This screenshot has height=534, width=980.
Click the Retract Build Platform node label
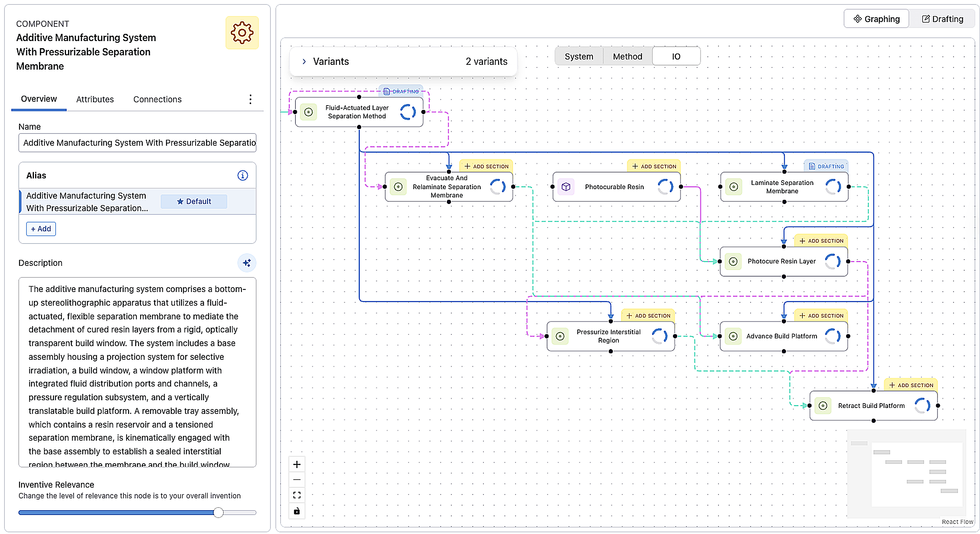point(871,406)
